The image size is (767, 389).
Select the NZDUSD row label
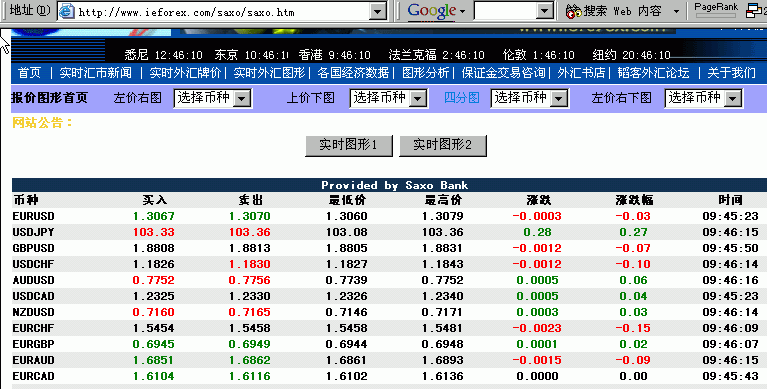click(33, 312)
